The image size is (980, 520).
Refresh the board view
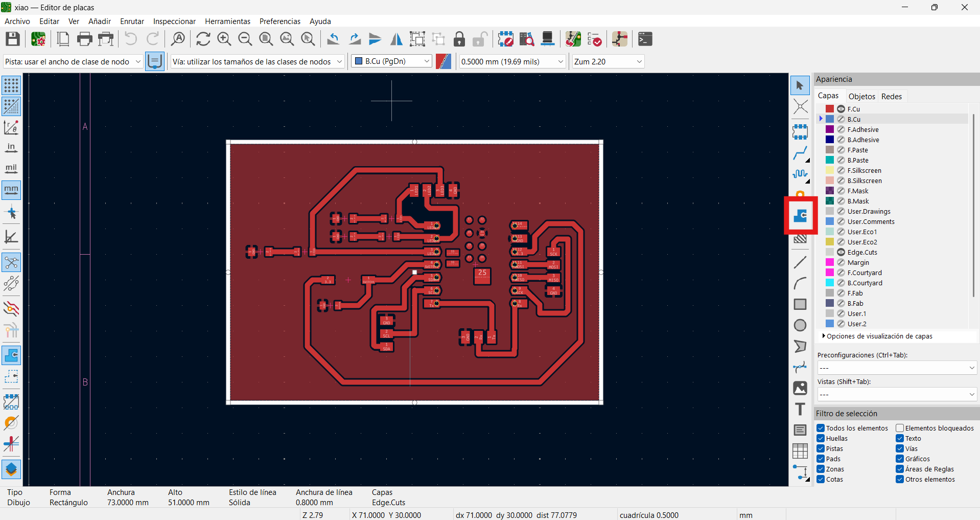[203, 39]
